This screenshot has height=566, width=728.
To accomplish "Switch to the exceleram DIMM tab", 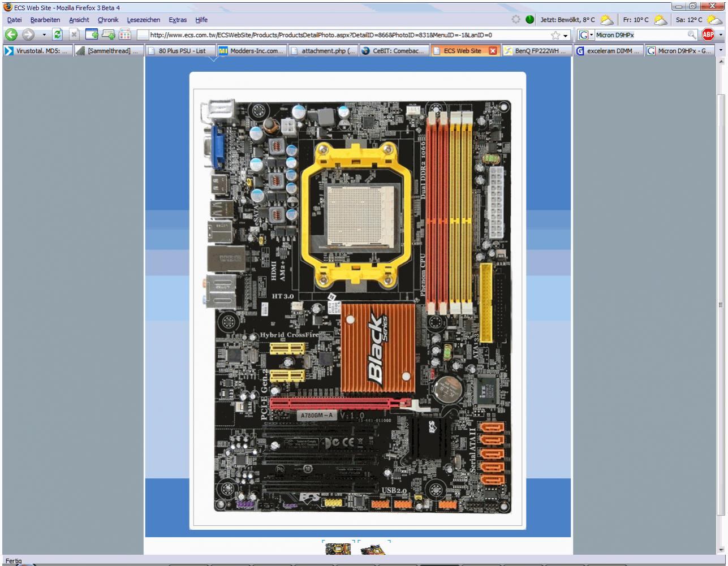I will click(x=609, y=51).
